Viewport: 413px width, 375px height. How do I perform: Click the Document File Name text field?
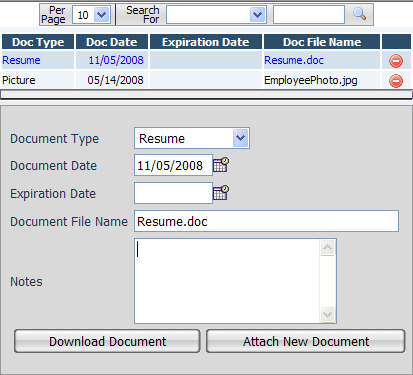pos(266,221)
